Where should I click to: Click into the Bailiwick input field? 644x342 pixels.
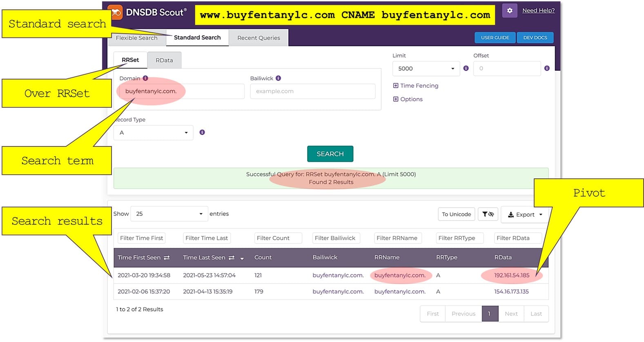tap(312, 91)
